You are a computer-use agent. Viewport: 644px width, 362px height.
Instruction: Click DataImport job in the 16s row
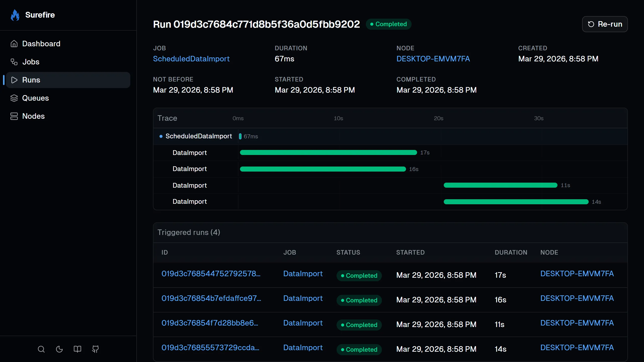pyautogui.click(x=303, y=298)
